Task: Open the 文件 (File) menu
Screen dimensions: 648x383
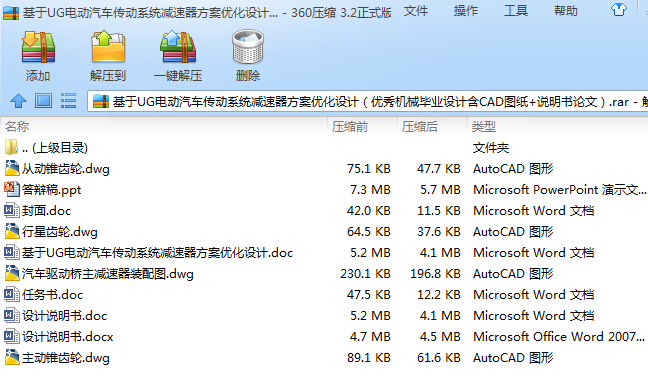Action: pos(416,11)
